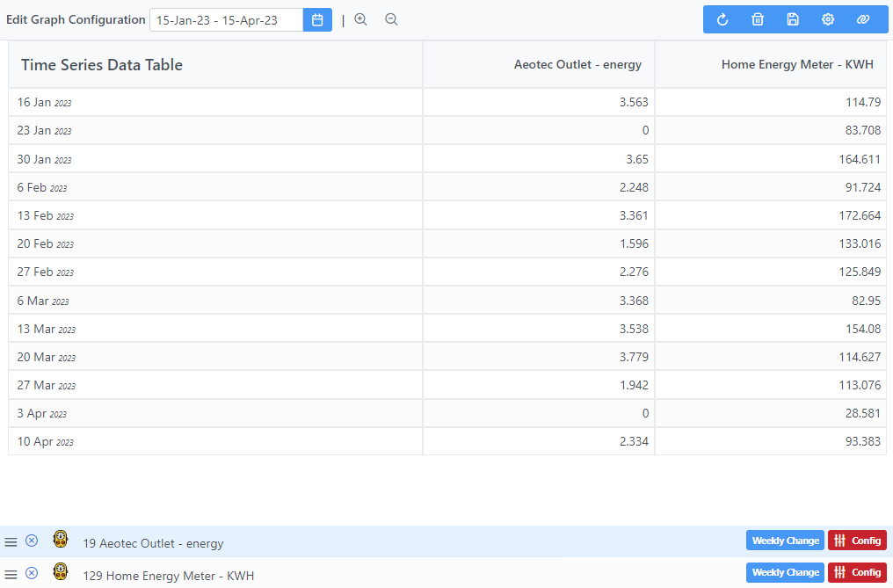
Task: Click the zoom out magnifier icon
Action: click(391, 19)
